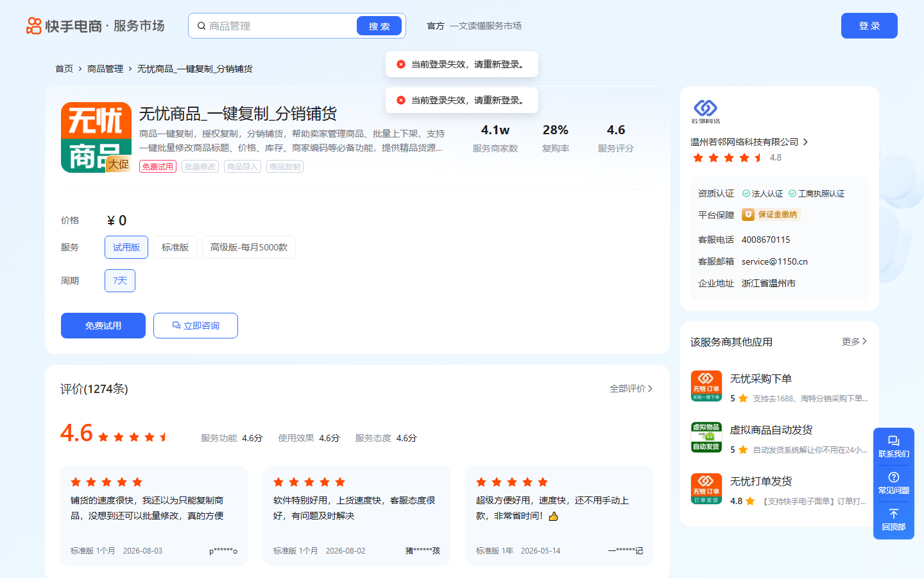This screenshot has height=578, width=924.
Task: Open the 虚拟商品自动发货 app title
Action: pyautogui.click(x=771, y=430)
